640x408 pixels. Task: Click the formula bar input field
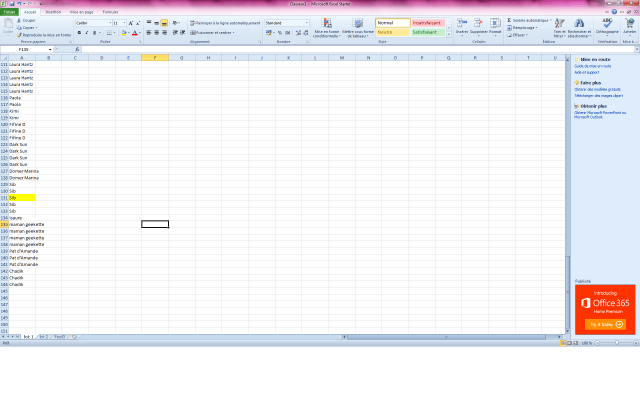(x=358, y=49)
